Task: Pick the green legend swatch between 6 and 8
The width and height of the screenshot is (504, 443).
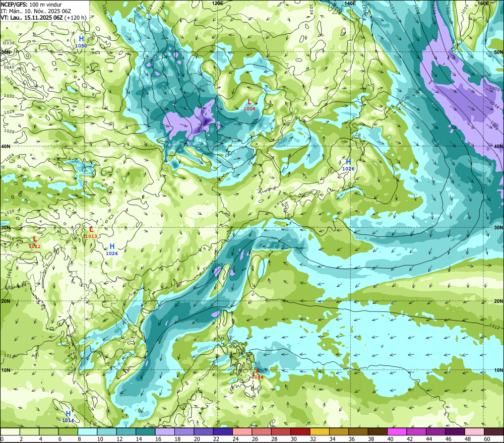Action: pyautogui.click(x=68, y=431)
